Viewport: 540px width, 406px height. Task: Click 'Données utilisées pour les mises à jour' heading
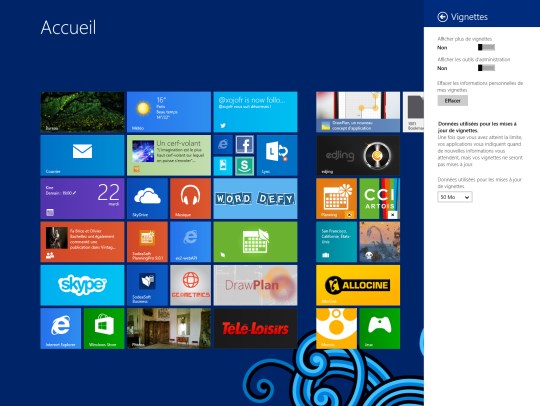[x=477, y=127]
